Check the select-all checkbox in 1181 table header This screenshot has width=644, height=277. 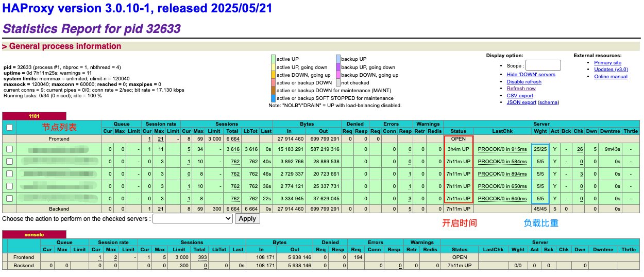[9, 127]
